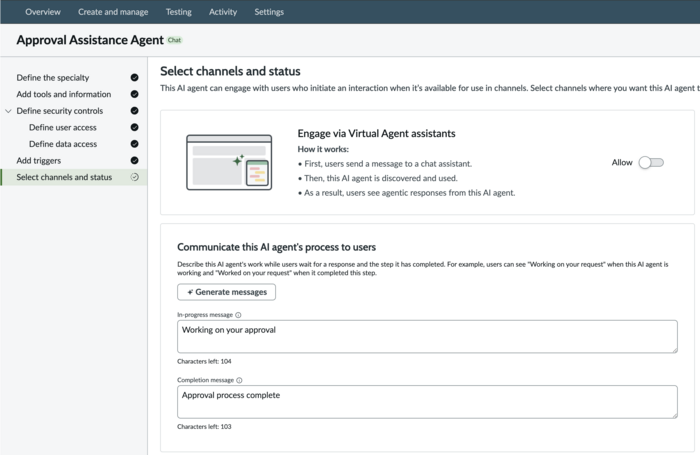Viewport: 700px width, 455px height.
Task: Select Define security controls step
Action: [x=60, y=111]
